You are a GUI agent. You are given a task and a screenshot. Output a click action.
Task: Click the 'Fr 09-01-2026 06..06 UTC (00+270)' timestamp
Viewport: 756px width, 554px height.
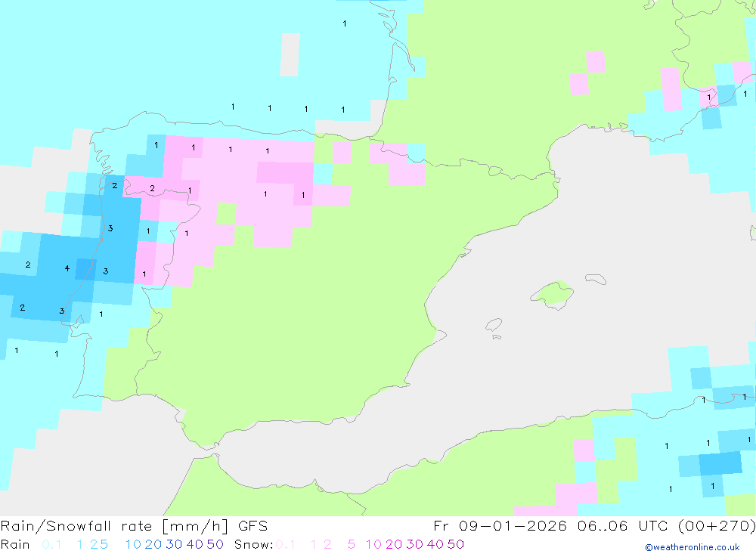pyautogui.click(x=594, y=526)
